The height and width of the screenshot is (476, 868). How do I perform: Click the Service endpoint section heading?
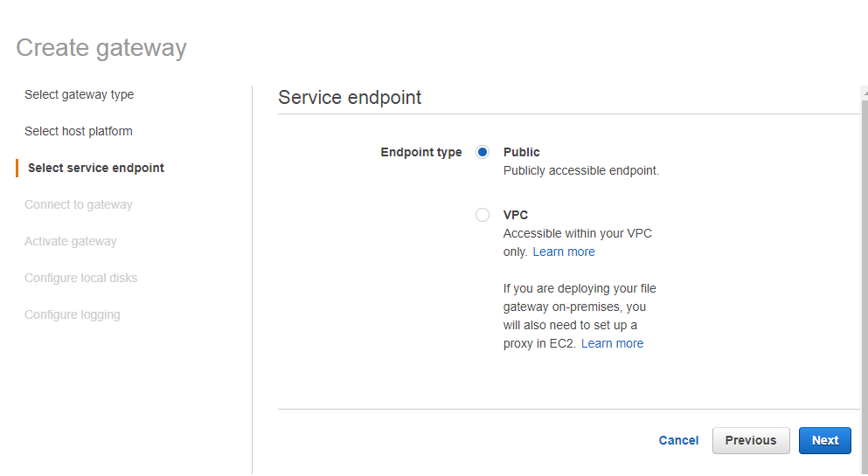[x=350, y=98]
